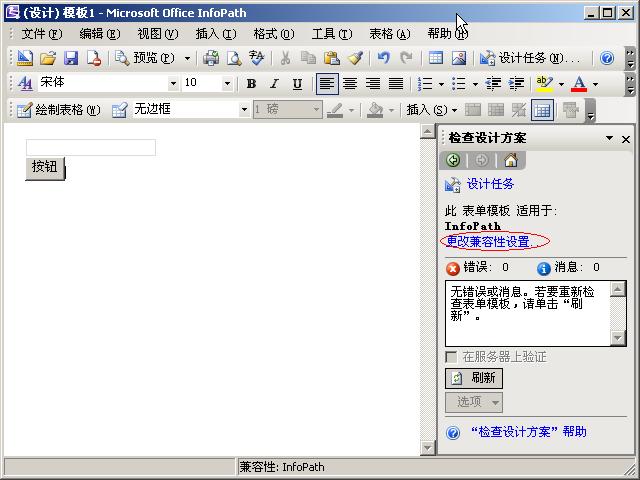Click the Design a Form Template toolbar icon
Viewport: 640px width, 480px height.
25,58
